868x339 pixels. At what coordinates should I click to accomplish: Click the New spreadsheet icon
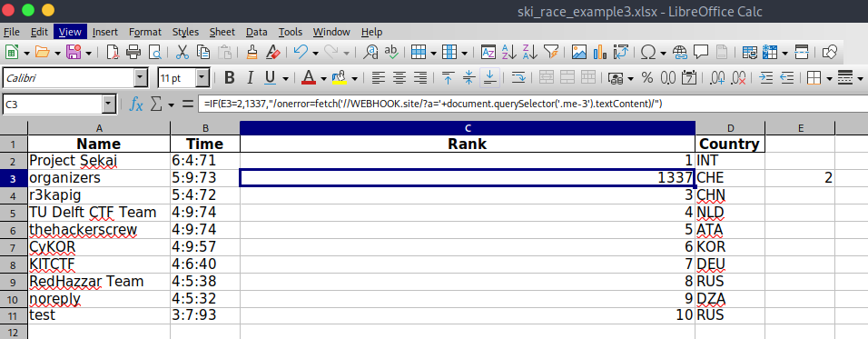point(11,53)
